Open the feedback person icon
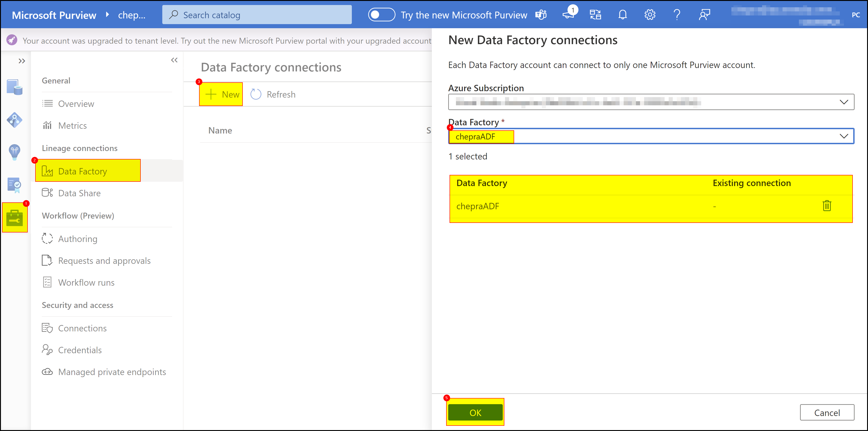 (704, 15)
